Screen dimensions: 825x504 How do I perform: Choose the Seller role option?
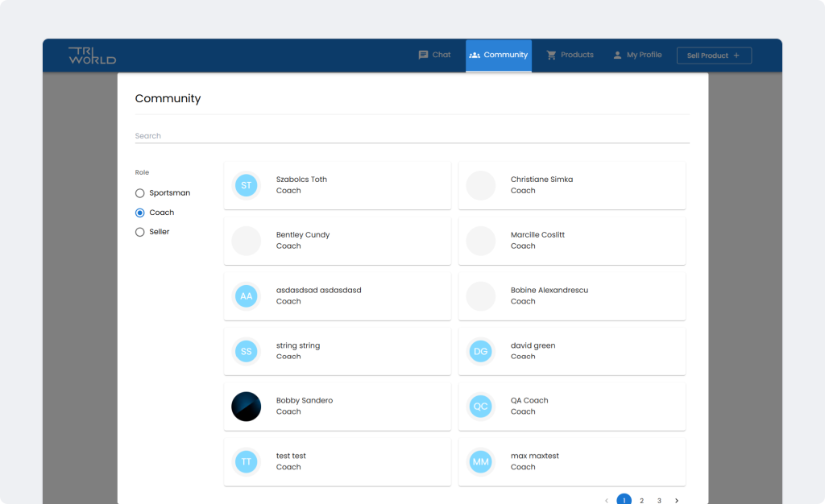coord(140,232)
